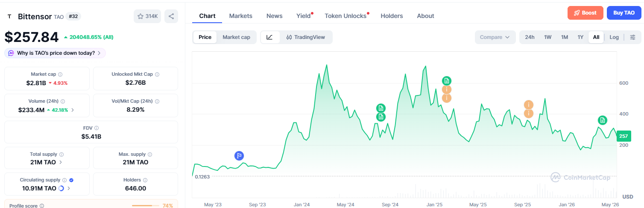Image resolution: width=644 pixels, height=208 pixels.
Task: Click the $257.84 price text
Action: click(32, 37)
